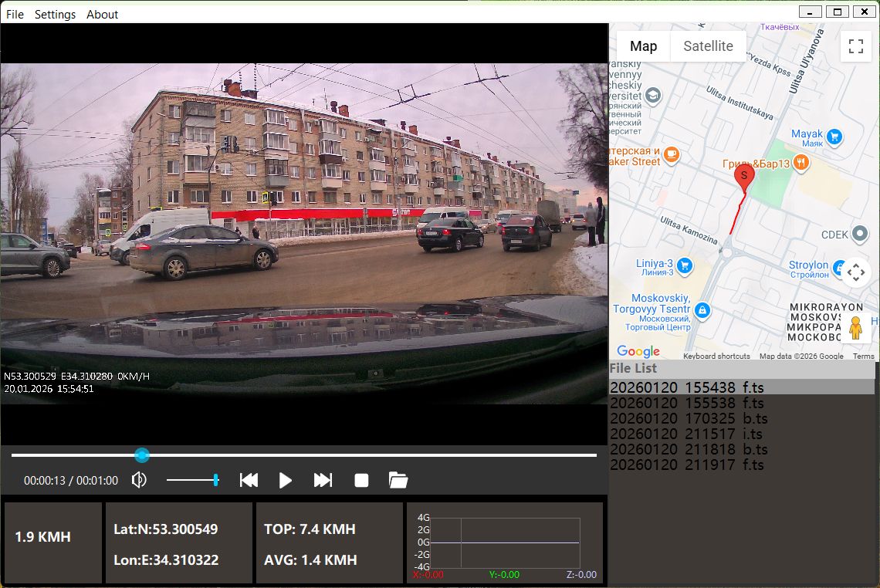The height and width of the screenshot is (588, 880).
Task: Open the File menu
Action: [x=15, y=15]
